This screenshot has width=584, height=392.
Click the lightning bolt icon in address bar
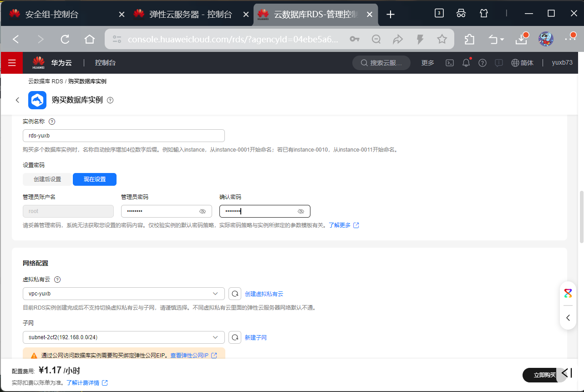[420, 39]
